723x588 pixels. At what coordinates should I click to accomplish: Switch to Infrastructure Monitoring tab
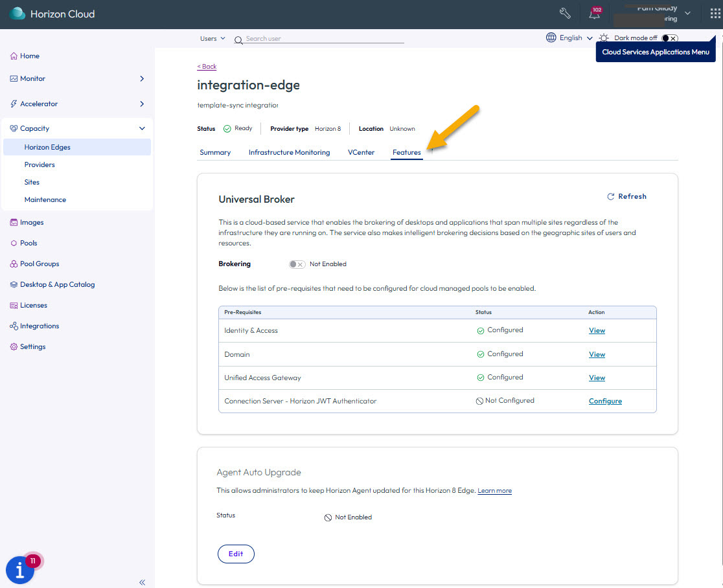[x=289, y=153]
